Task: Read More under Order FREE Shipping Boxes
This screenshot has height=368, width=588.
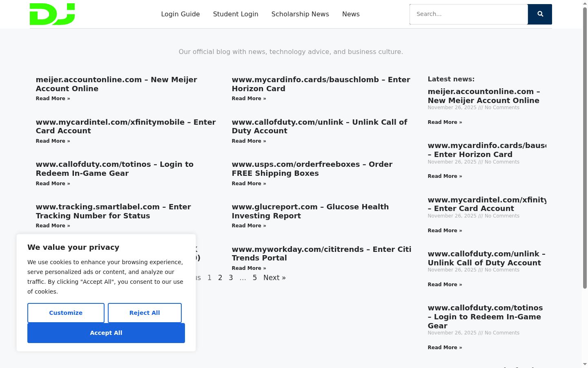Action: click(249, 184)
